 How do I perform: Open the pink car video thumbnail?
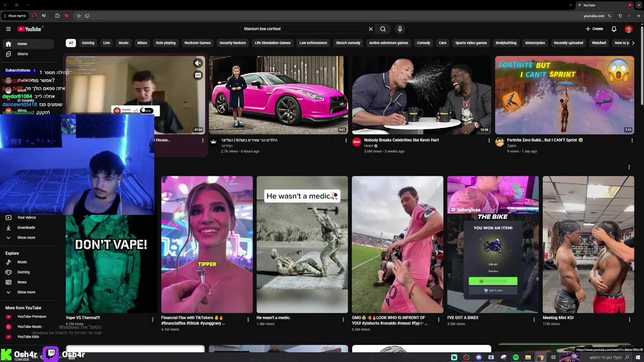point(278,95)
